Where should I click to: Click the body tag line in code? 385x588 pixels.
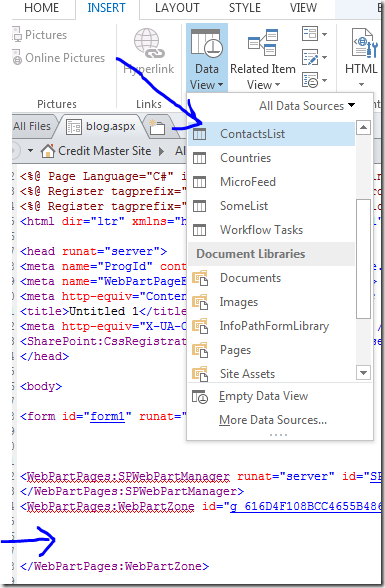click(41, 386)
